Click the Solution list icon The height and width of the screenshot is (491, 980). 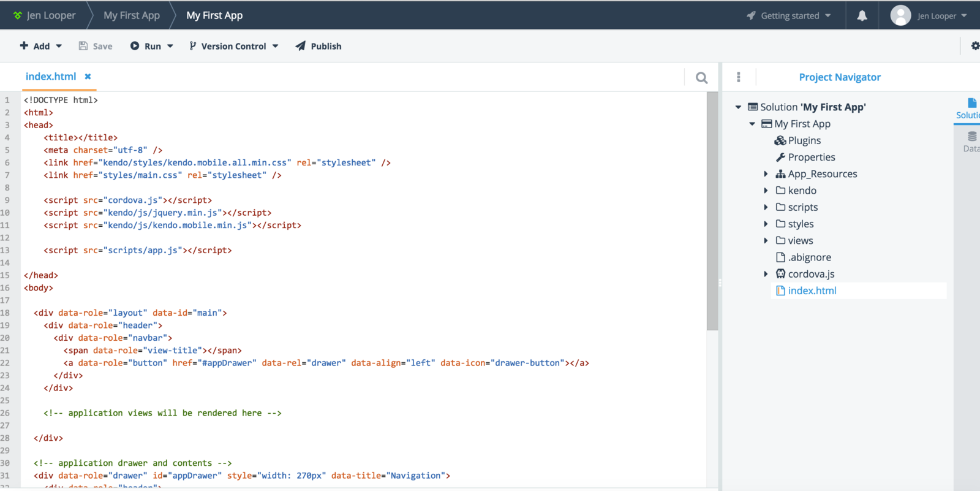(753, 107)
